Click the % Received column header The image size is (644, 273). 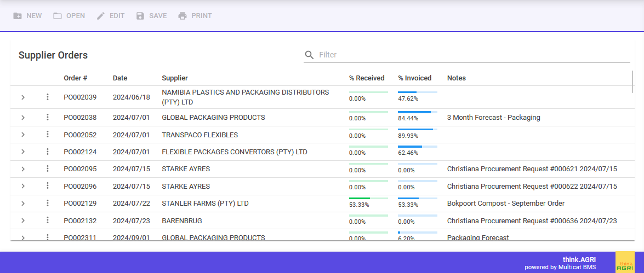coord(367,78)
